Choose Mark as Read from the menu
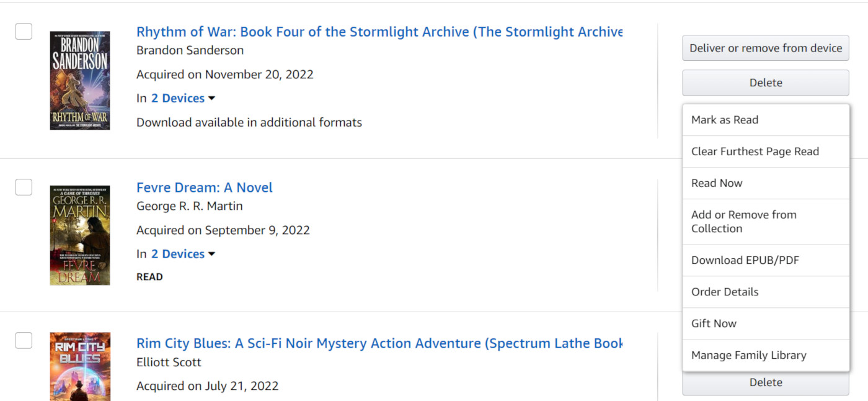Image resolution: width=868 pixels, height=401 pixels. [x=725, y=120]
